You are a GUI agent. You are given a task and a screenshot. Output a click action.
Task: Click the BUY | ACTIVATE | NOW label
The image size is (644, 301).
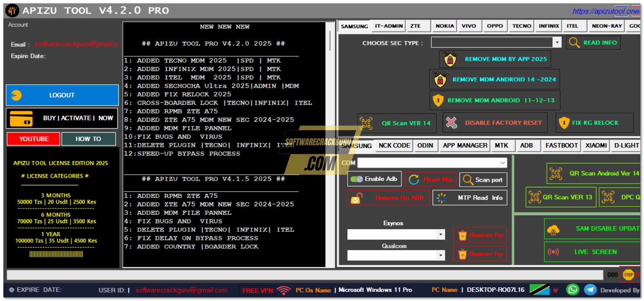[78, 118]
